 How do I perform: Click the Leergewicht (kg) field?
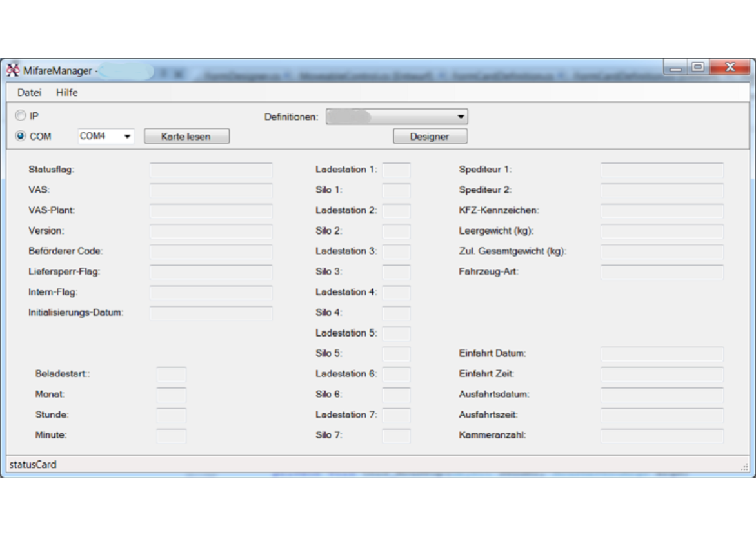pos(662,231)
